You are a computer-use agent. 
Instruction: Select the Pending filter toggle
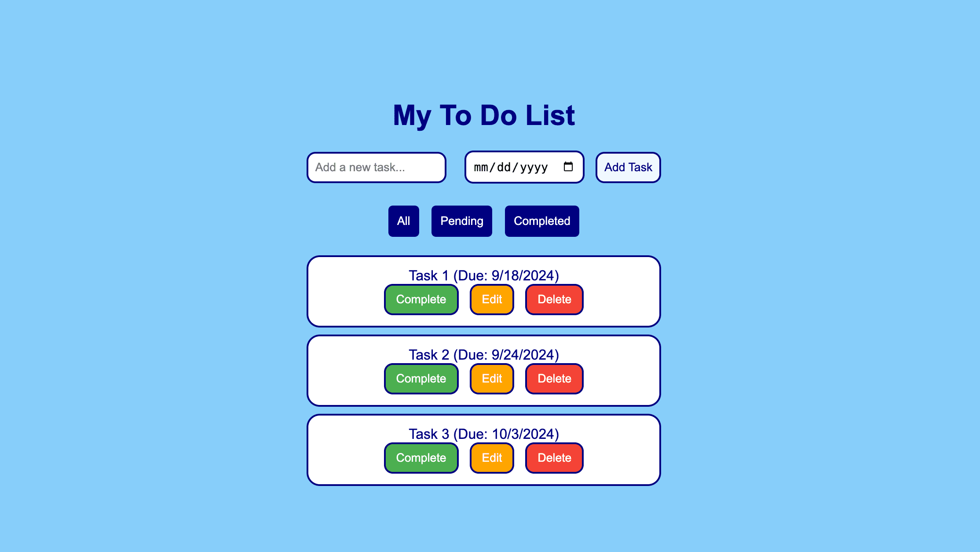click(x=462, y=221)
